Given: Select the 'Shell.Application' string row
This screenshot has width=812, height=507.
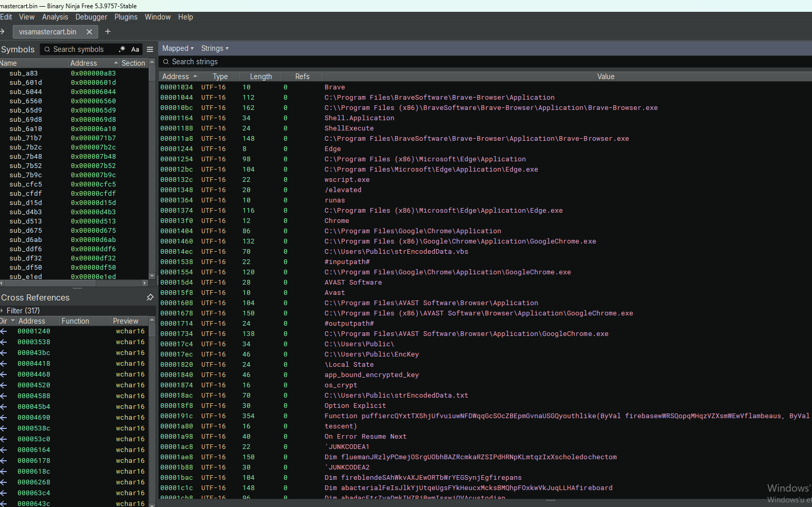Looking at the screenshot, I should click(x=485, y=118).
